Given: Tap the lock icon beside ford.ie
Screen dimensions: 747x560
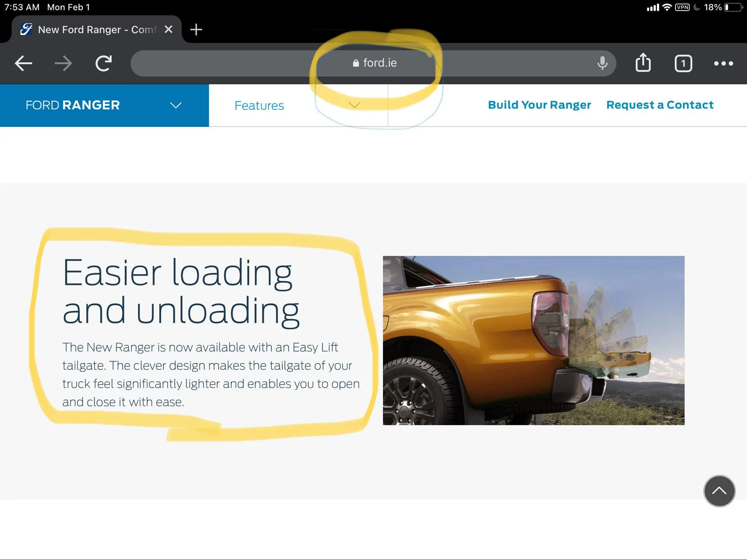Looking at the screenshot, I should click(356, 63).
